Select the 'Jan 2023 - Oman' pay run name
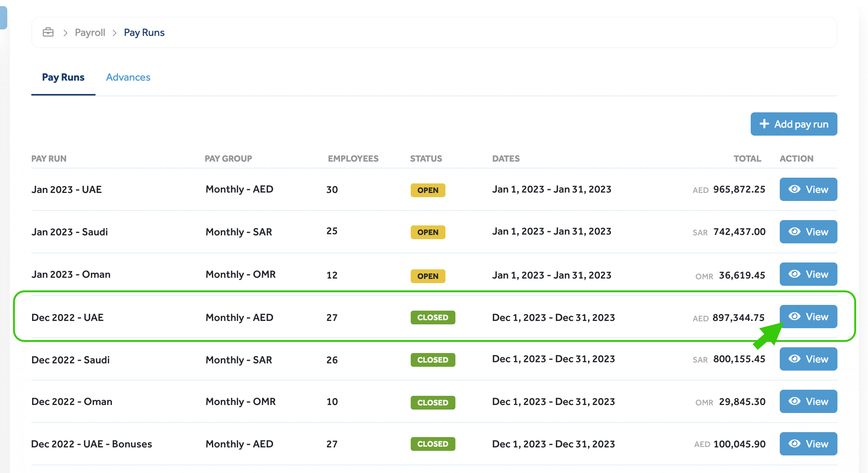This screenshot has width=868, height=473. pos(71,274)
